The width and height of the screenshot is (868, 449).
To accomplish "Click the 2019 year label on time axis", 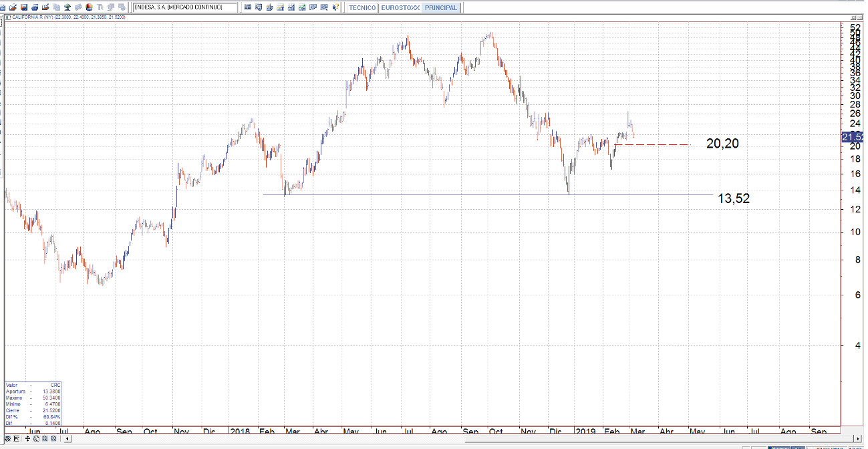I will (585, 431).
